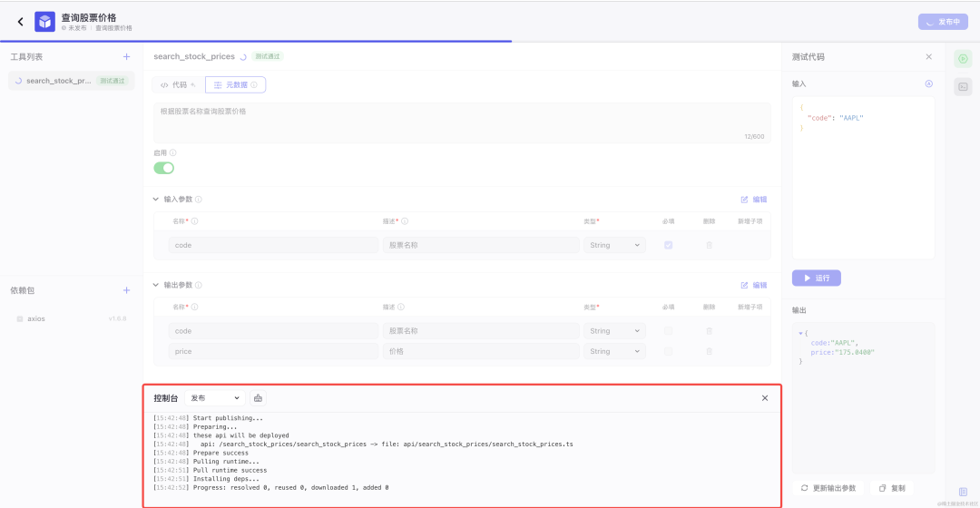This screenshot has height=508, width=980.
Task: Click the axios package icon
Action: 20,318
